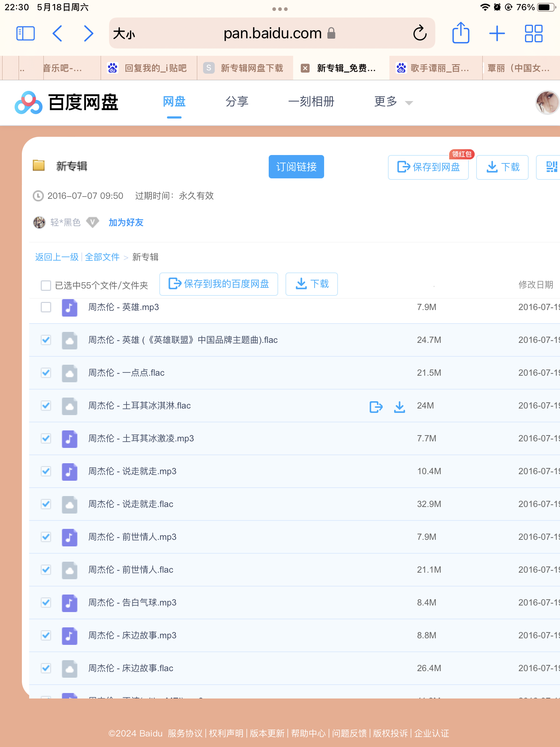Viewport: 560px width, 747px height.
Task: Click music icon of 告白气球.mp3
Action: (x=69, y=603)
